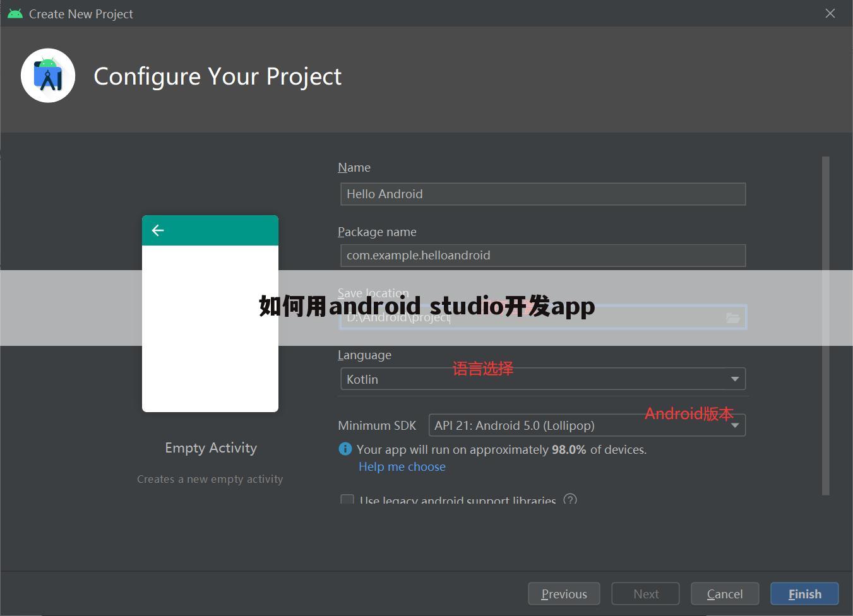Click the vertical scrollbar of the form
This screenshot has width=853, height=616.
(x=826, y=326)
